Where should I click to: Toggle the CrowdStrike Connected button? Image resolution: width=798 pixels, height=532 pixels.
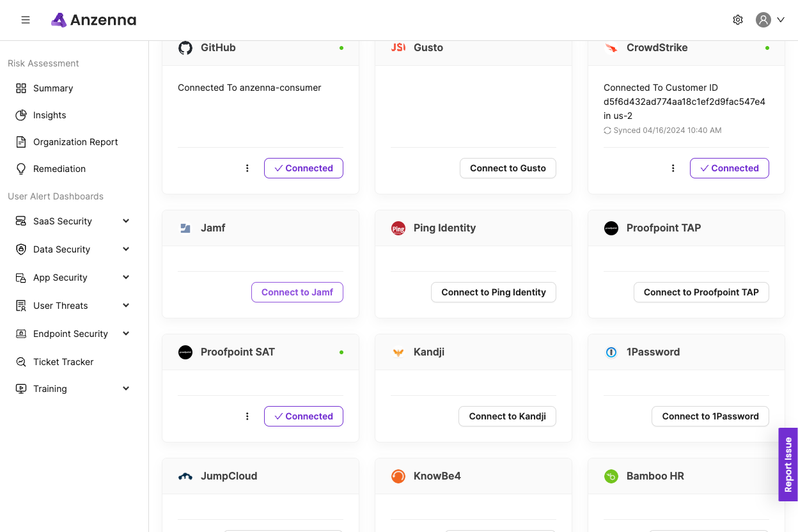click(729, 168)
